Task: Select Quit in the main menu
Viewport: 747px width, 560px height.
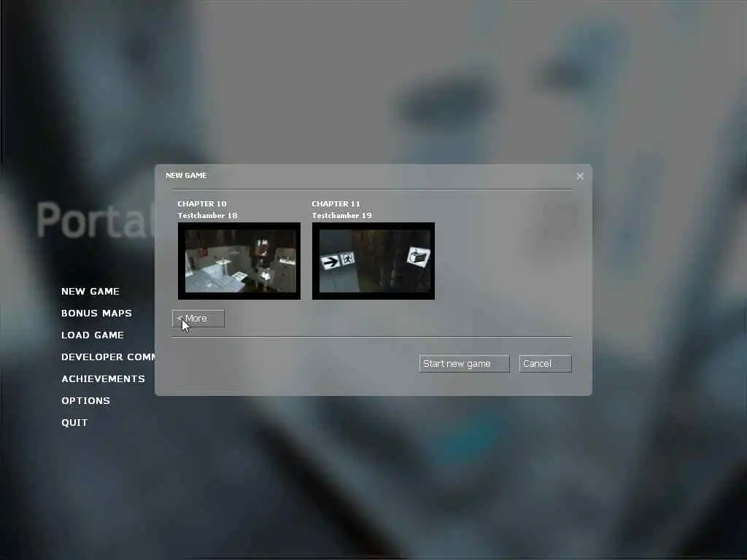Action: coord(74,423)
